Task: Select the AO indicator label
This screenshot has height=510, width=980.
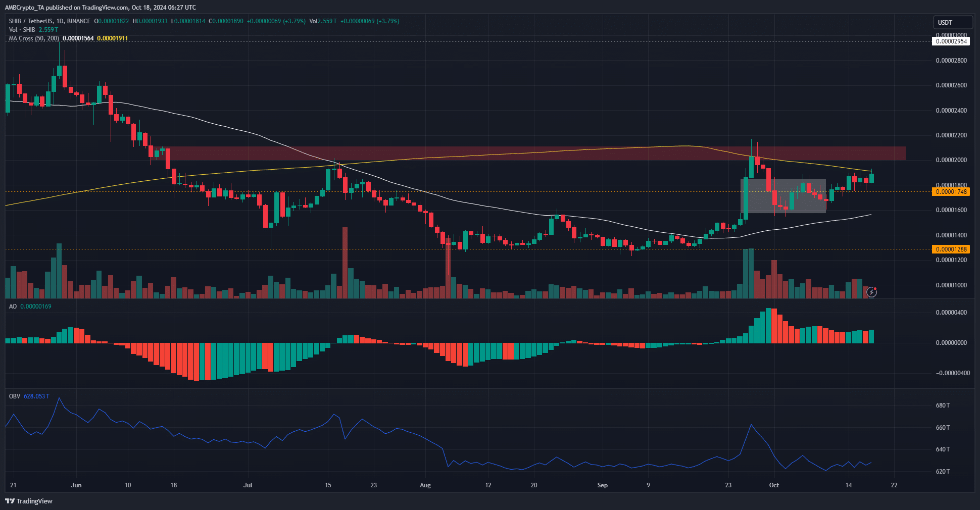Action: [x=13, y=307]
